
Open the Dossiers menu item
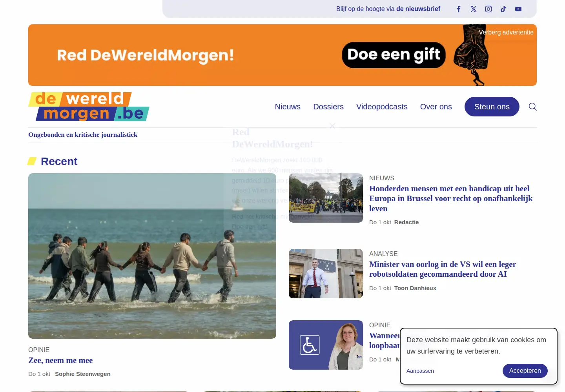click(328, 107)
